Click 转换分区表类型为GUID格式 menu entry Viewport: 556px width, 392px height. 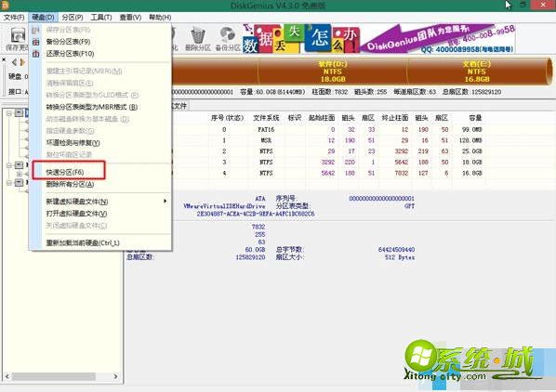point(100,95)
